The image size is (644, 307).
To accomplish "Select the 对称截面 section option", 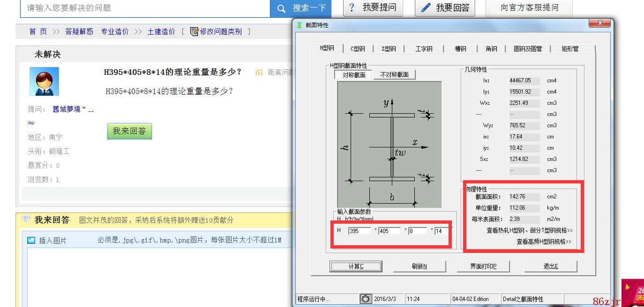I will point(353,75).
